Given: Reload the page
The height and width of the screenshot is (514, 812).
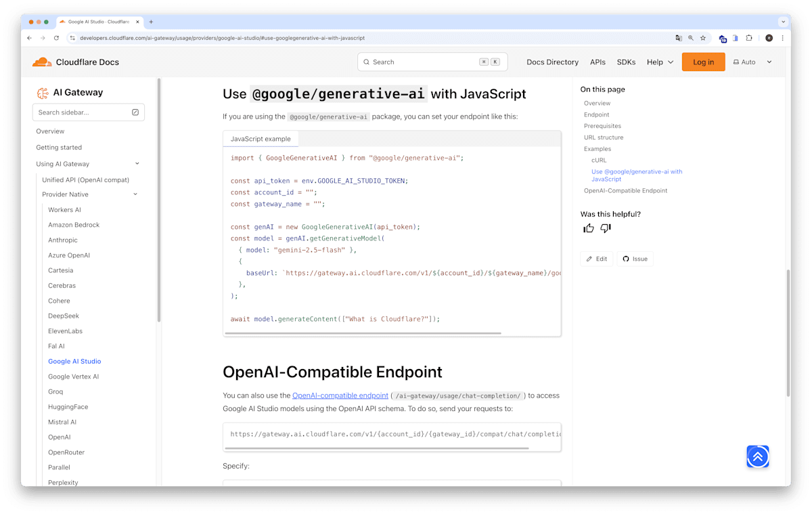Looking at the screenshot, I should pos(56,38).
